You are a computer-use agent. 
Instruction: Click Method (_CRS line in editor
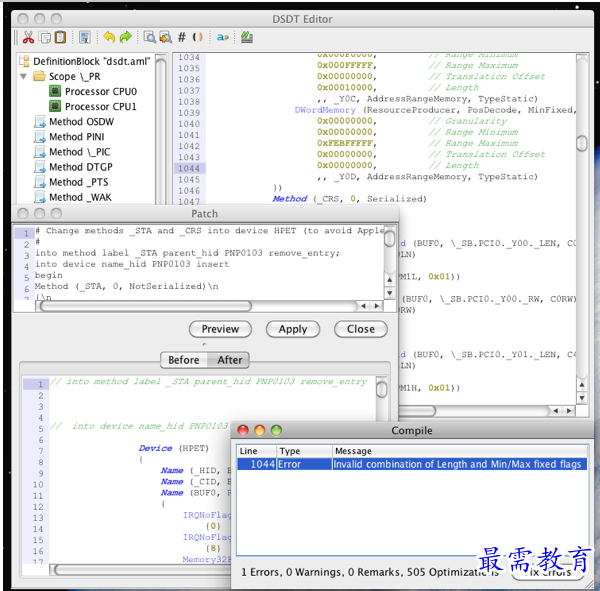(x=349, y=199)
